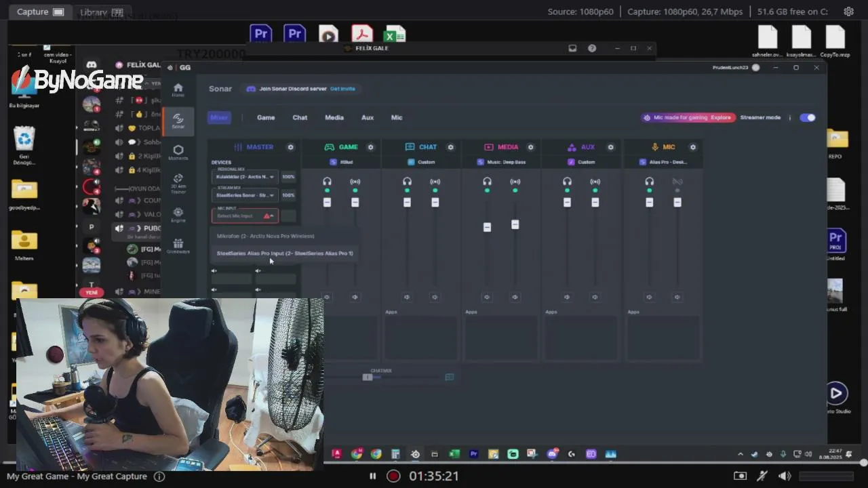Open GAME preset dropdown
Viewport: 868px width, 488px height.
coord(341,162)
